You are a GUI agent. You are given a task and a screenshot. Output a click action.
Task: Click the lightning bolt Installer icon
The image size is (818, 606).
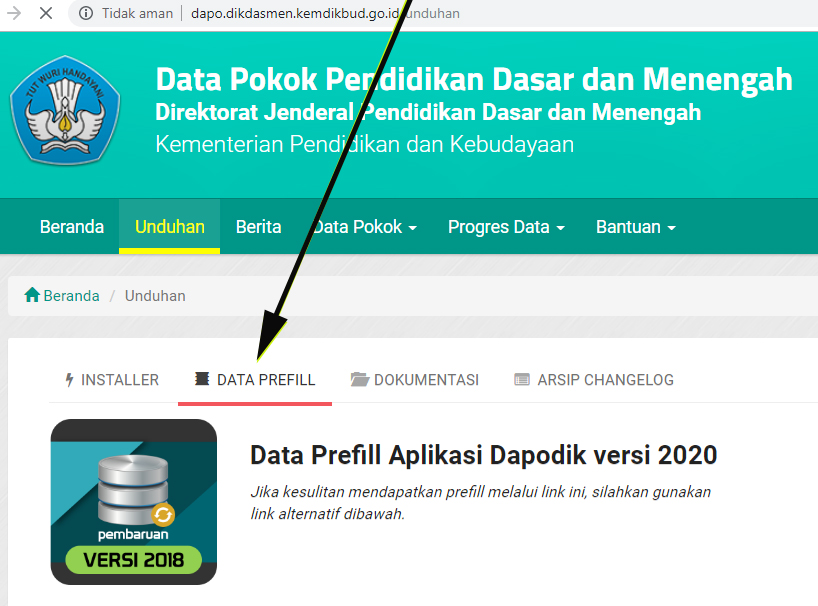(x=69, y=380)
